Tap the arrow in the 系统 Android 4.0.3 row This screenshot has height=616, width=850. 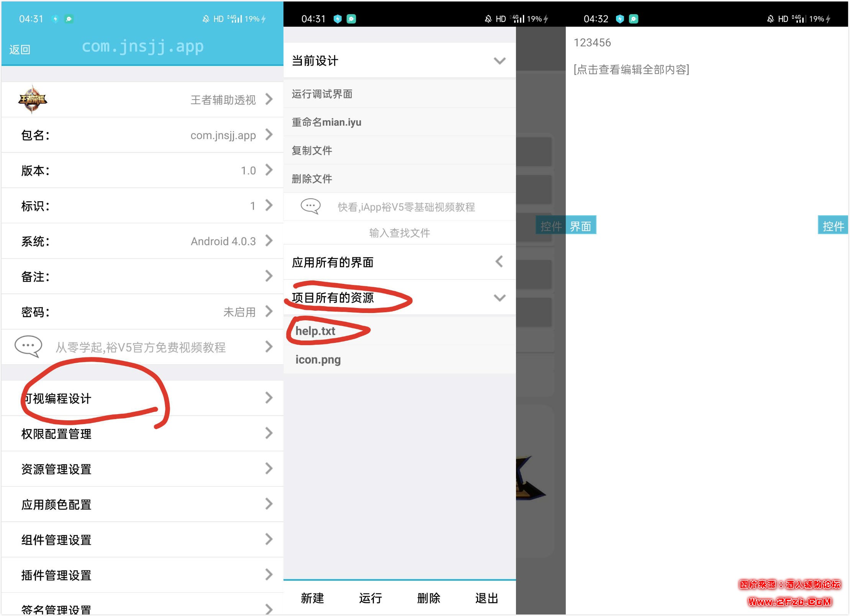269,241
